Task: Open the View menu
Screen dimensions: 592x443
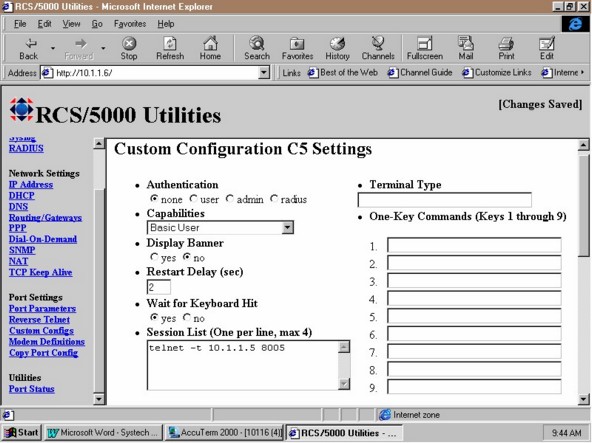Action: [x=71, y=24]
